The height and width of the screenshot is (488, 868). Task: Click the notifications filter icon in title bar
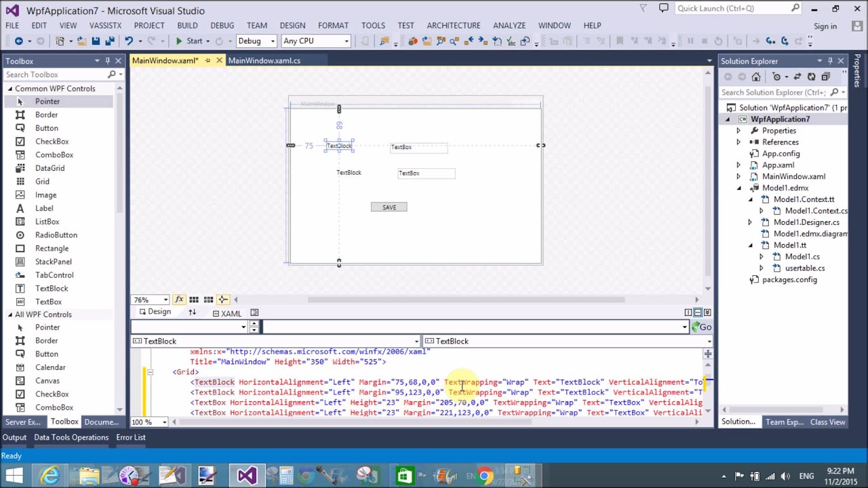tap(644, 8)
